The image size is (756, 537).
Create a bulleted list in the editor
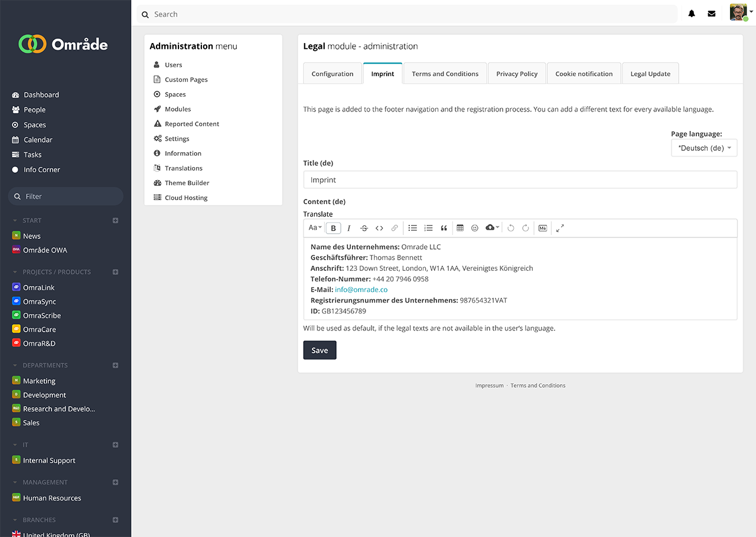click(413, 228)
